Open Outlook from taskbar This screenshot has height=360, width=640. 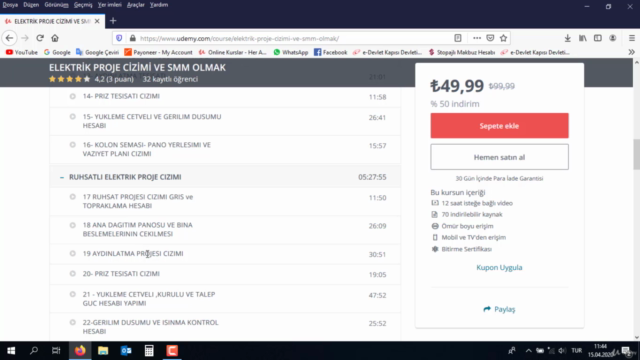(126, 351)
